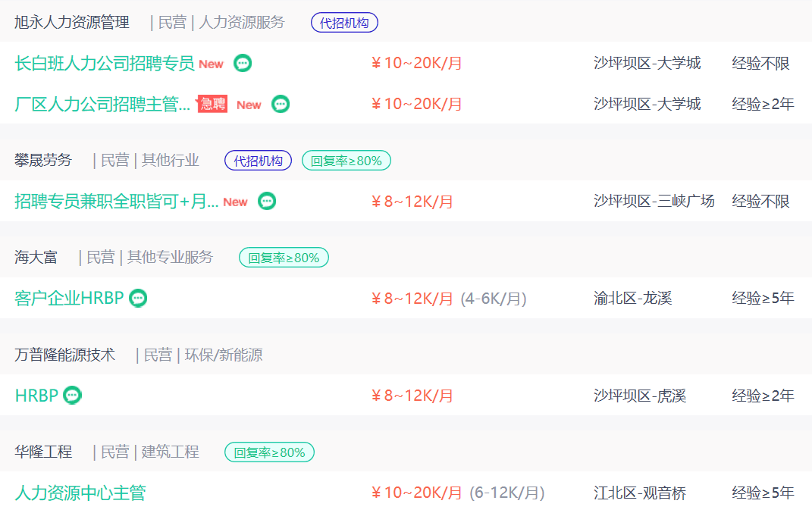This screenshot has width=812, height=510.
Task: Click 代招机构 tag beside 攀晟劳务
Action: 258,161
